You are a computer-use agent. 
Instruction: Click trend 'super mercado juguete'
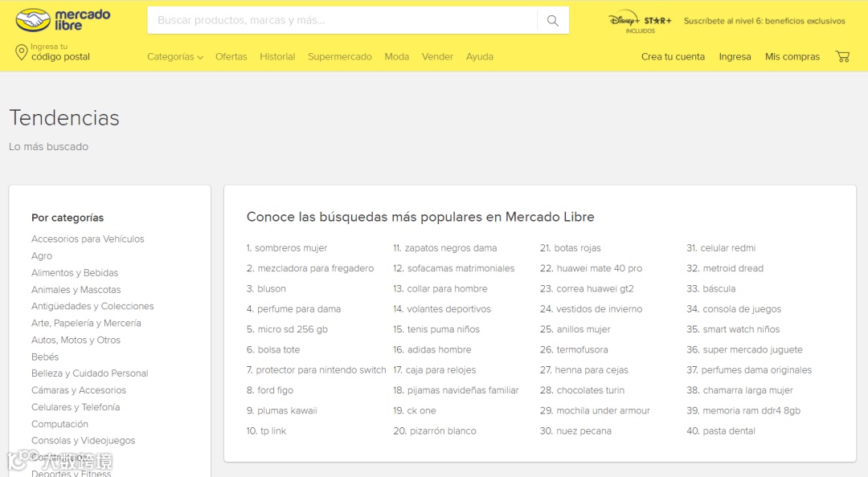(x=752, y=350)
